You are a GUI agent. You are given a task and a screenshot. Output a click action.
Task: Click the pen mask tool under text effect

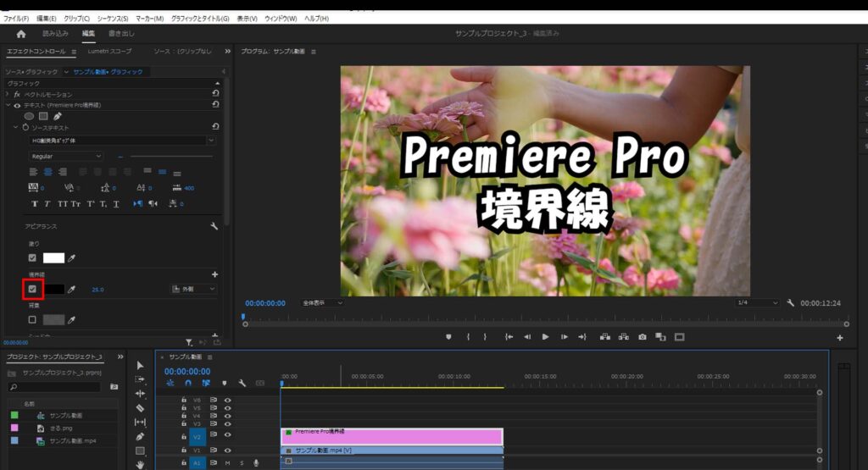click(58, 116)
